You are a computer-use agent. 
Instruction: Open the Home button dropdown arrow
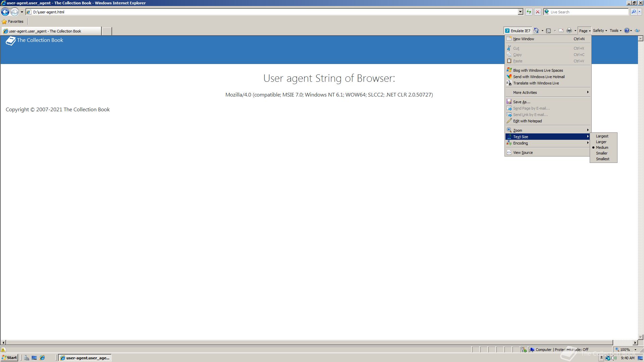pos(542,31)
